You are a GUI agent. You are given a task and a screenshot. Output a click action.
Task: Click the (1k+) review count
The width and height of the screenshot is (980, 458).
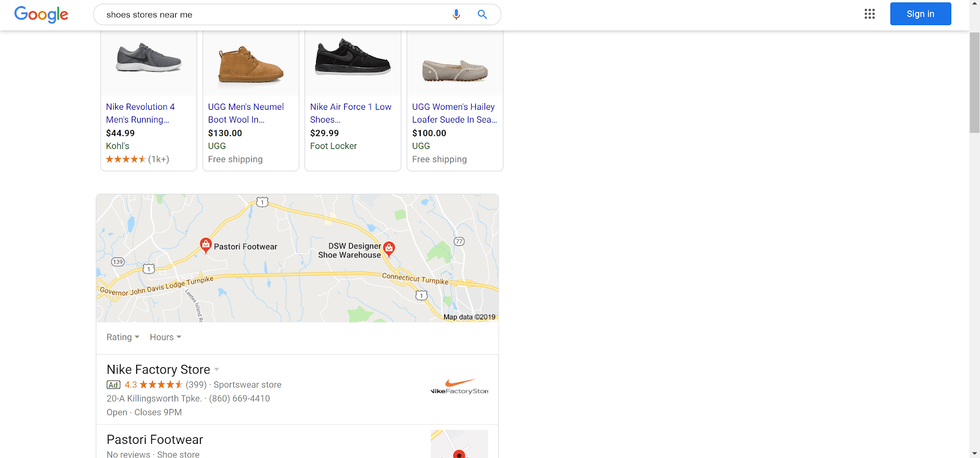(x=159, y=159)
